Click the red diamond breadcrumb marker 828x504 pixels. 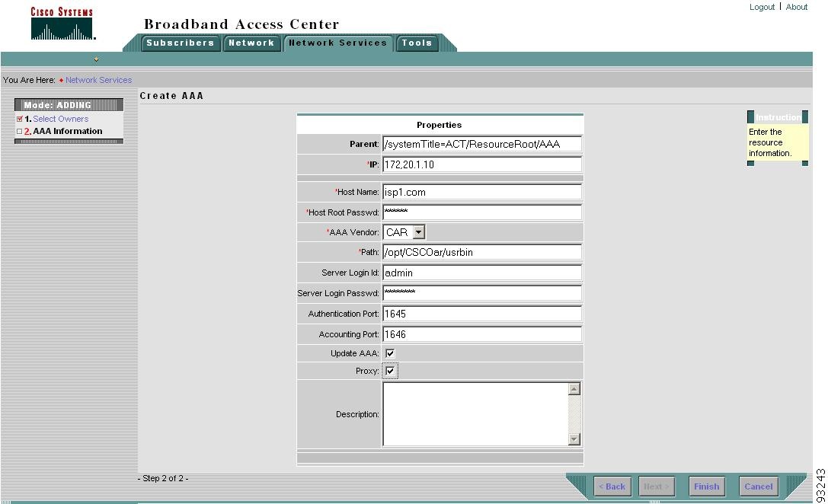(61, 80)
